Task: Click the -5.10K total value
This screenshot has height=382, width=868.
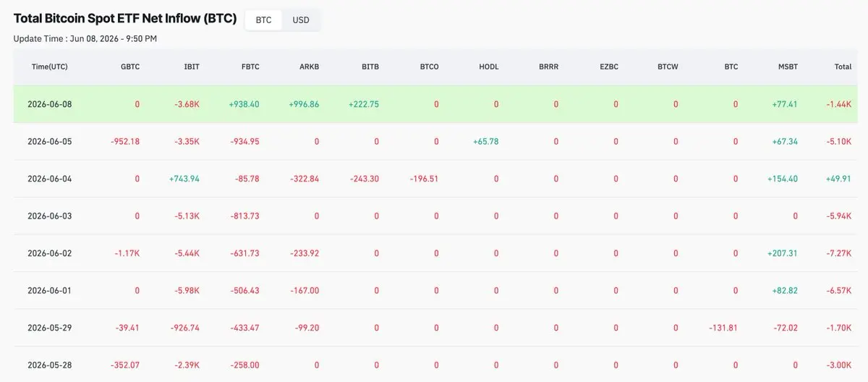Action: (839, 141)
